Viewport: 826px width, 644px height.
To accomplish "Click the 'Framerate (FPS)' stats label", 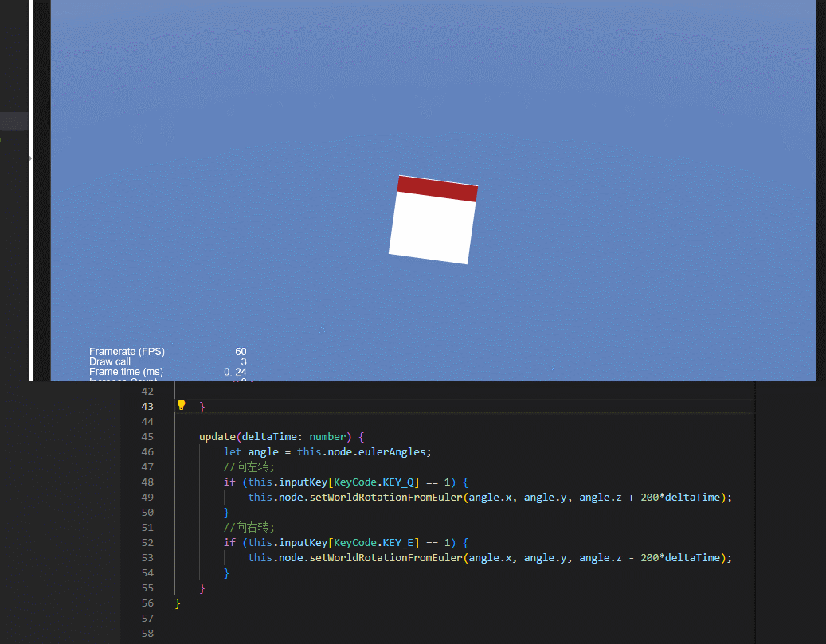I will [x=127, y=351].
